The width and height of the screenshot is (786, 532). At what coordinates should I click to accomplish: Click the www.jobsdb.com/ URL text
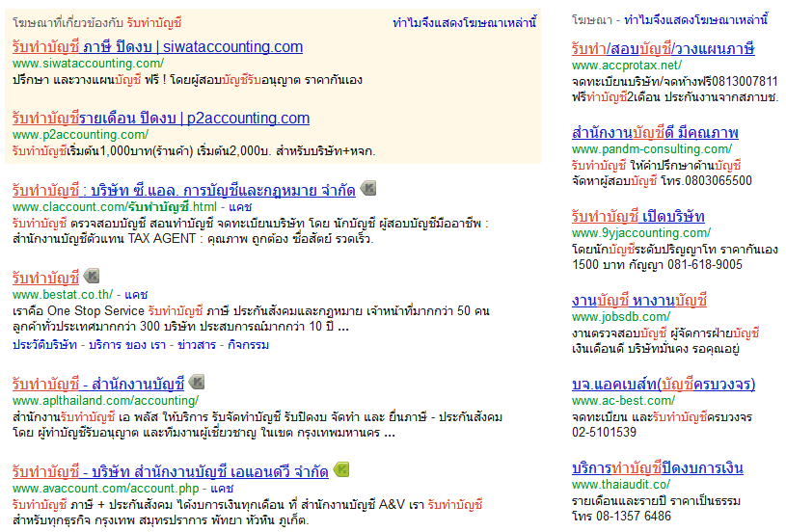621,316
